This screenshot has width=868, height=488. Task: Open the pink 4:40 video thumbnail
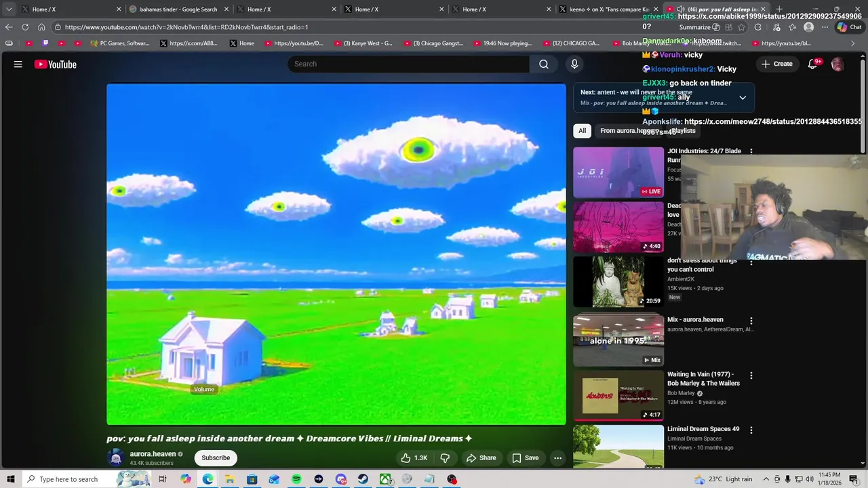click(618, 228)
